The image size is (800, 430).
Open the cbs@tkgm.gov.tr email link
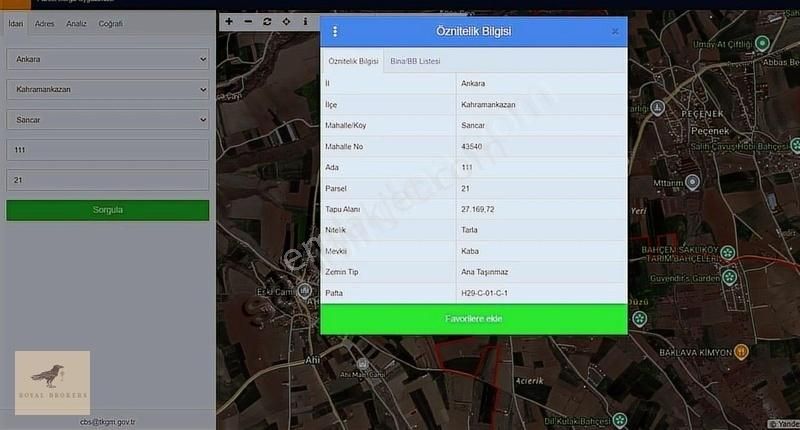tap(107, 422)
